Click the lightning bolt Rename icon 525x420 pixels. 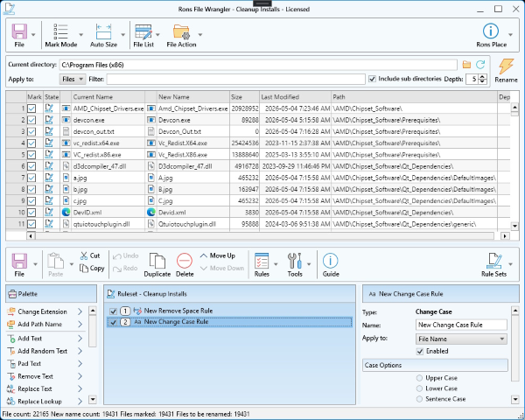point(506,66)
